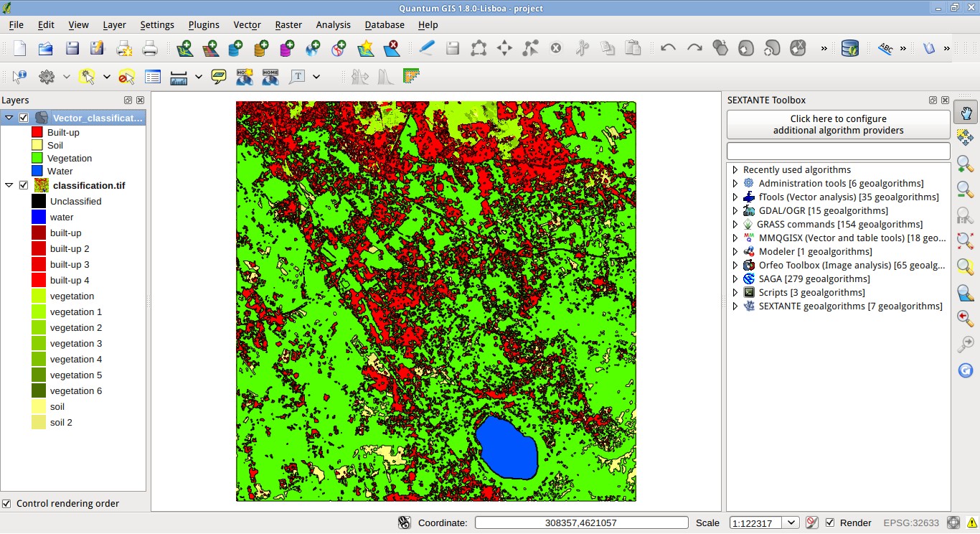Click the Coordinate input field
This screenshot has height=534, width=980.
coord(581,523)
